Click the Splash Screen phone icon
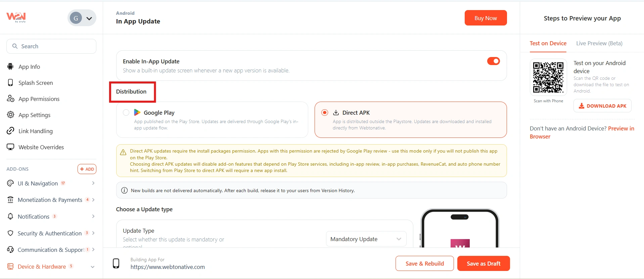The height and width of the screenshot is (279, 644). tap(10, 82)
